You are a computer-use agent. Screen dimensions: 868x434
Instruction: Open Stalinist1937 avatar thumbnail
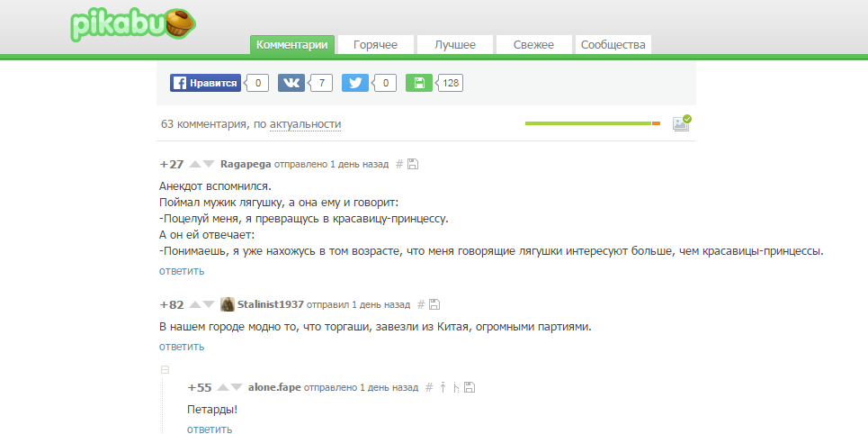point(228,304)
